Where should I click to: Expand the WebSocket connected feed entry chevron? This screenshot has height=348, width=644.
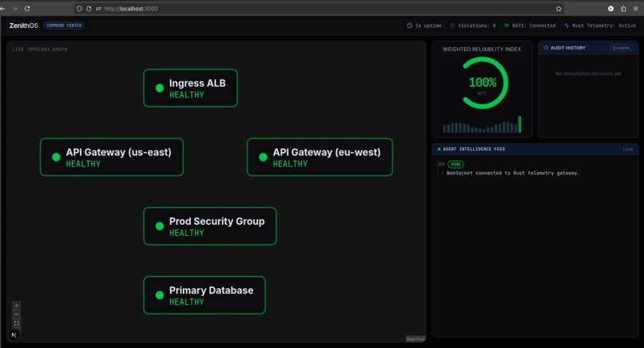(443, 173)
